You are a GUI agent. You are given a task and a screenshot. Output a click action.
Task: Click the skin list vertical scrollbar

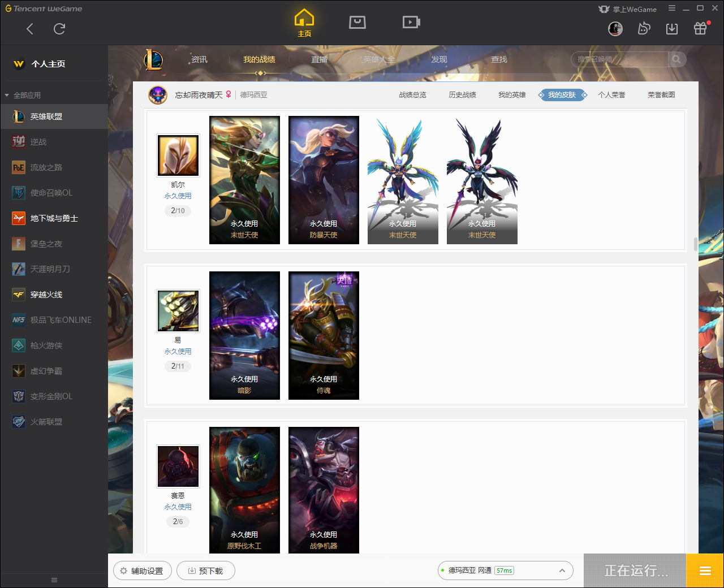coord(695,244)
